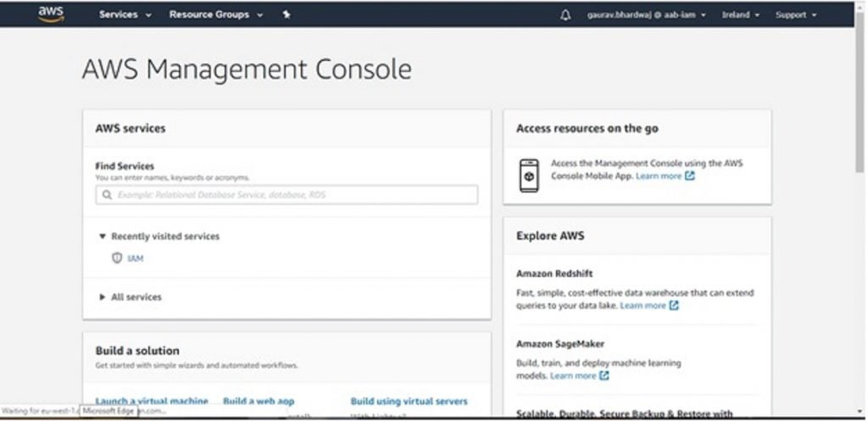Screen dimensions: 868x421
Task: Open the gaurav.bhardwaj account dropdown
Action: [646, 15]
